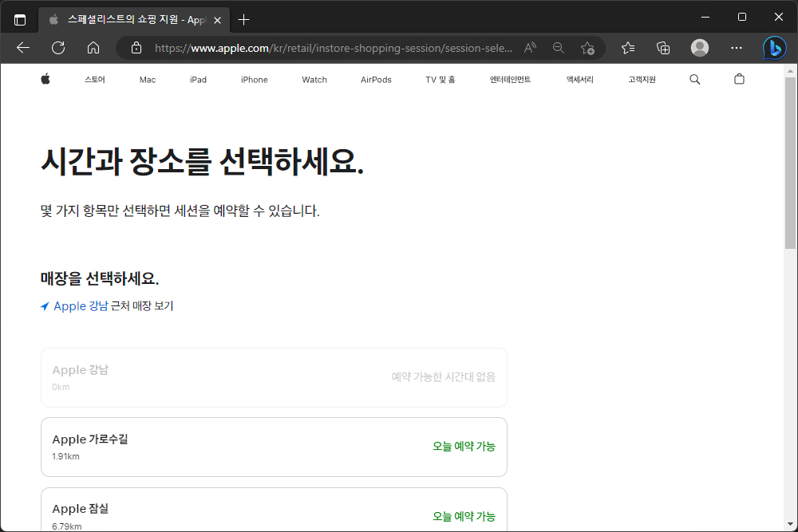Open the Mac menu
Viewport: 798px width, 532px height.
(x=148, y=79)
